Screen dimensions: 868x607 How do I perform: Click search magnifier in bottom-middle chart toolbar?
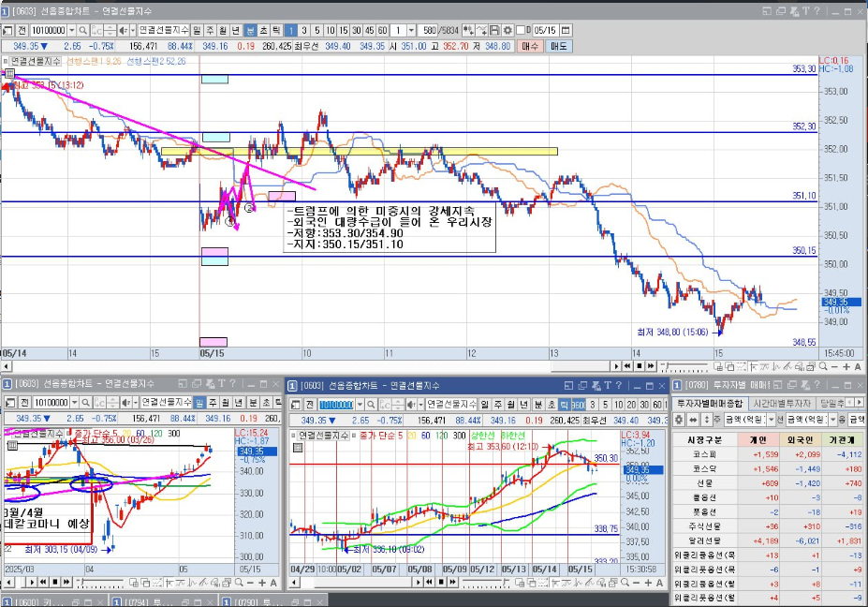click(x=372, y=405)
